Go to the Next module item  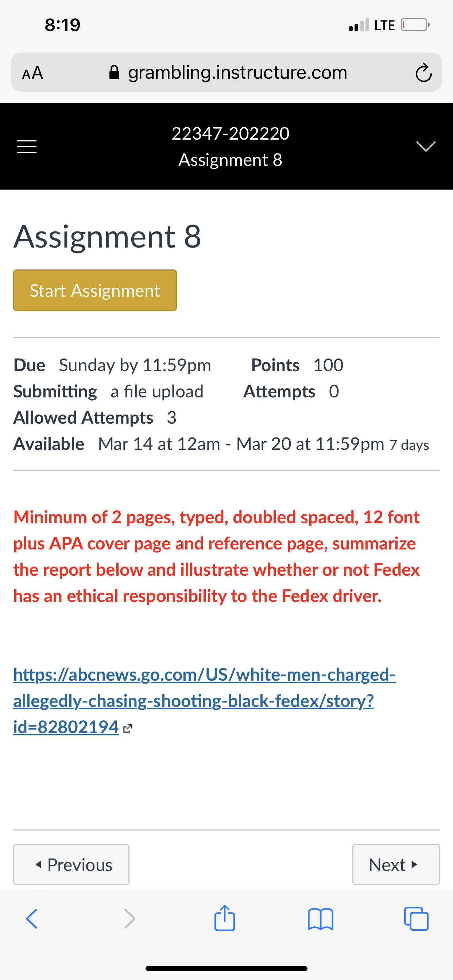coord(396,864)
